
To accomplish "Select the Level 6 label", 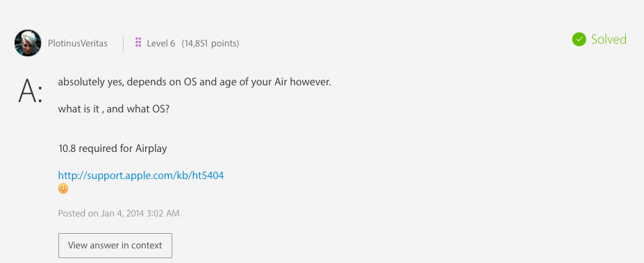I will pyautogui.click(x=161, y=44).
